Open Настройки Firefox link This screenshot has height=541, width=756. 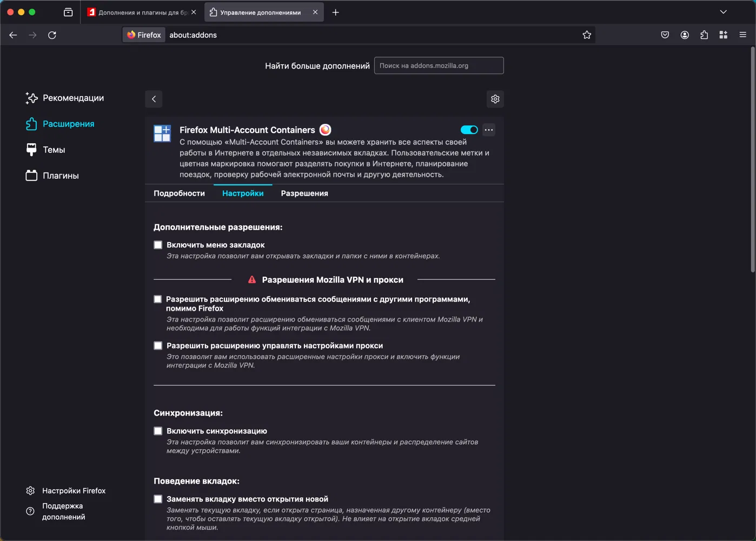(x=74, y=491)
